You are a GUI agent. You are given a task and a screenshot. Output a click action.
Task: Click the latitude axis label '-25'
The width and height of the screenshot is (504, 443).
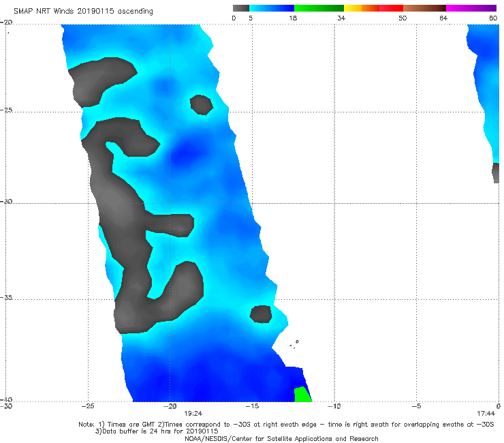click(6, 110)
